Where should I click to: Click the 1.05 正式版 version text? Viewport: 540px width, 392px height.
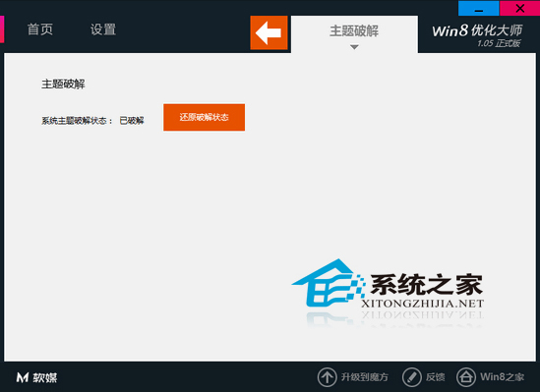point(499,43)
